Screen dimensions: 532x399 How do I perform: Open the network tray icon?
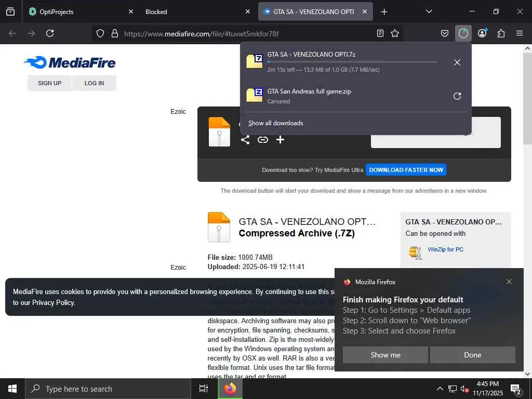click(x=453, y=389)
